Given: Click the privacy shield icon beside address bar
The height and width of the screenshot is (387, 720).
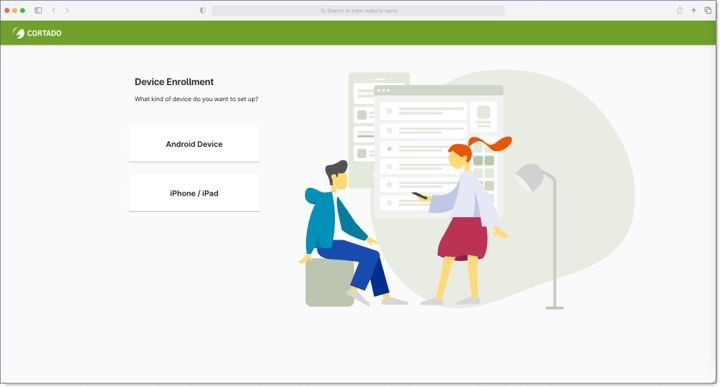Looking at the screenshot, I should [202, 10].
